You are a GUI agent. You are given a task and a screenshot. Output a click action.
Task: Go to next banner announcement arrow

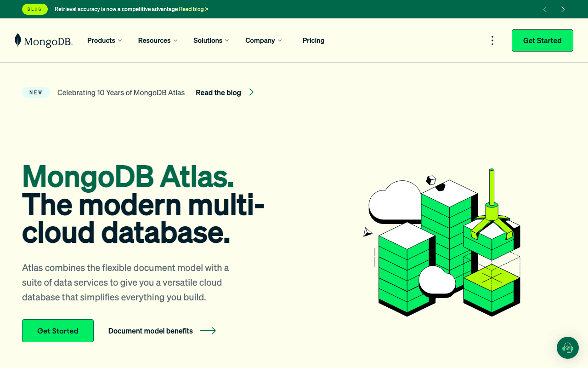point(563,9)
